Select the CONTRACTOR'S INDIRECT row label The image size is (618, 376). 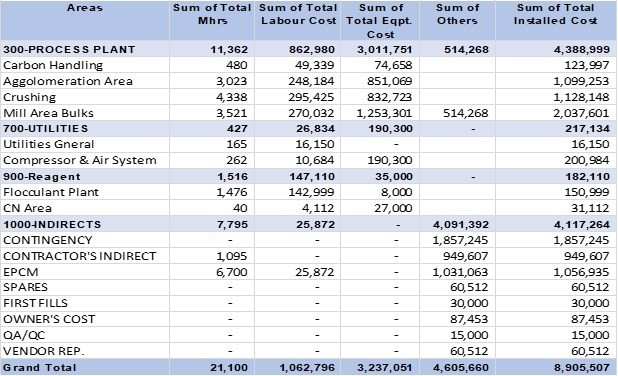click(80, 256)
